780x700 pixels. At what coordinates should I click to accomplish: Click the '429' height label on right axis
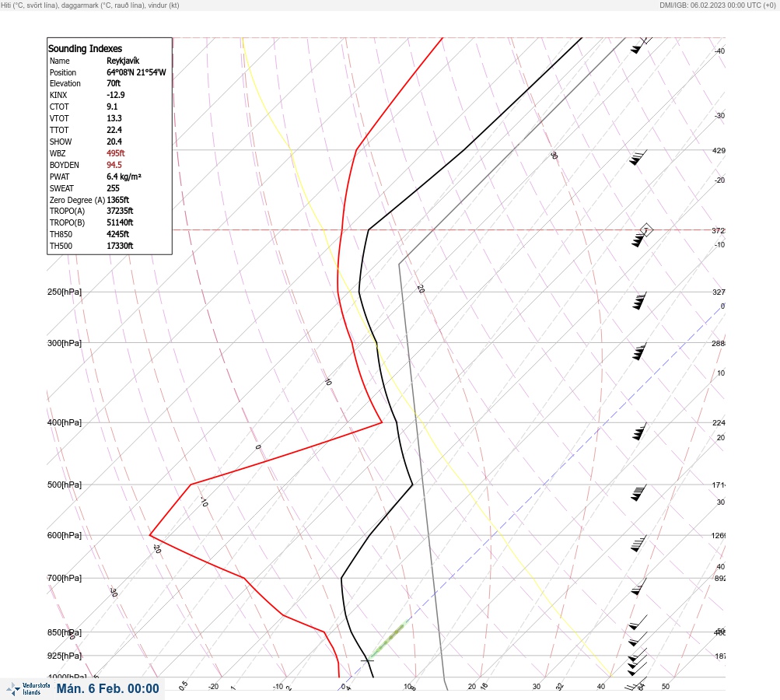pyautogui.click(x=719, y=150)
